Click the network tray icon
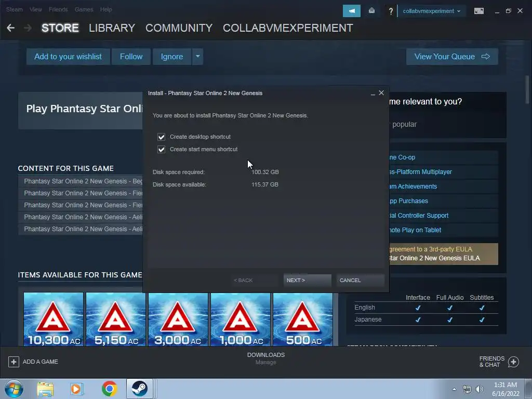Viewport: 532px width, 399px height. pos(467,389)
